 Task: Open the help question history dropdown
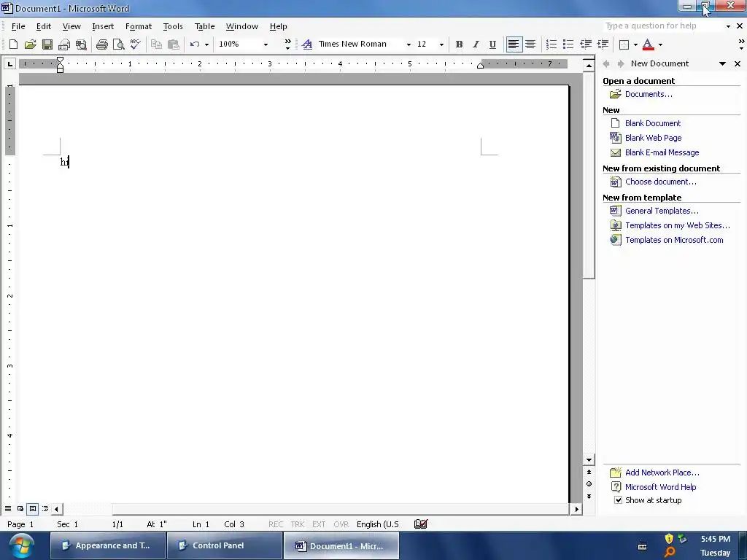click(x=728, y=26)
